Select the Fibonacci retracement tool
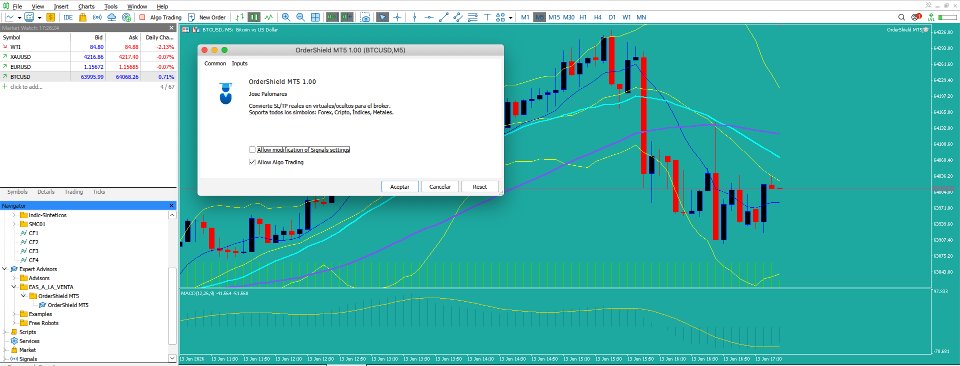 pyautogui.click(x=473, y=17)
